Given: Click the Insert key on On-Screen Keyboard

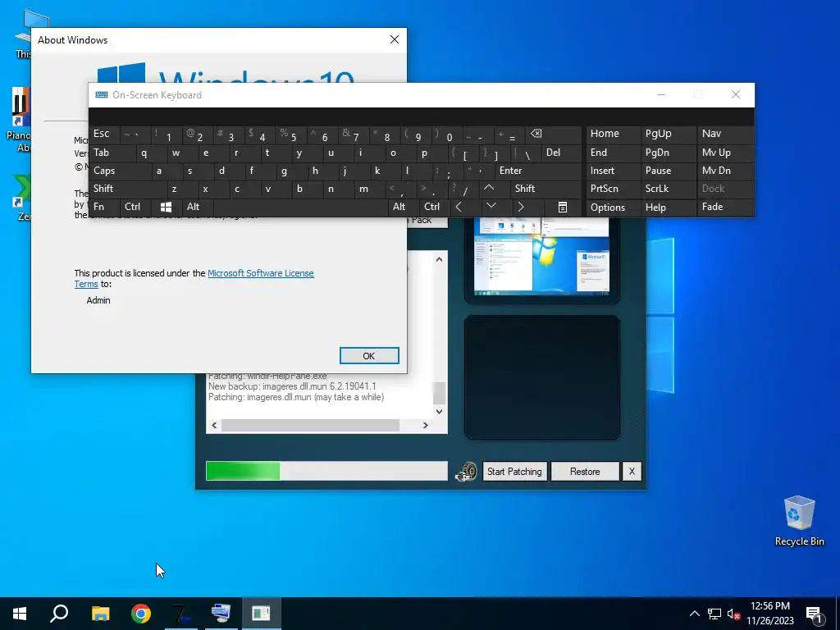Looking at the screenshot, I should (x=613, y=171).
